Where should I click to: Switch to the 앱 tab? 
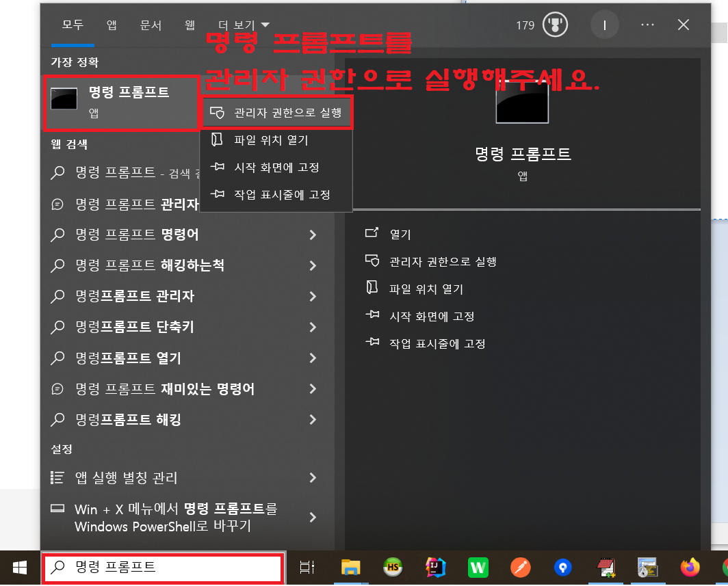(112, 25)
